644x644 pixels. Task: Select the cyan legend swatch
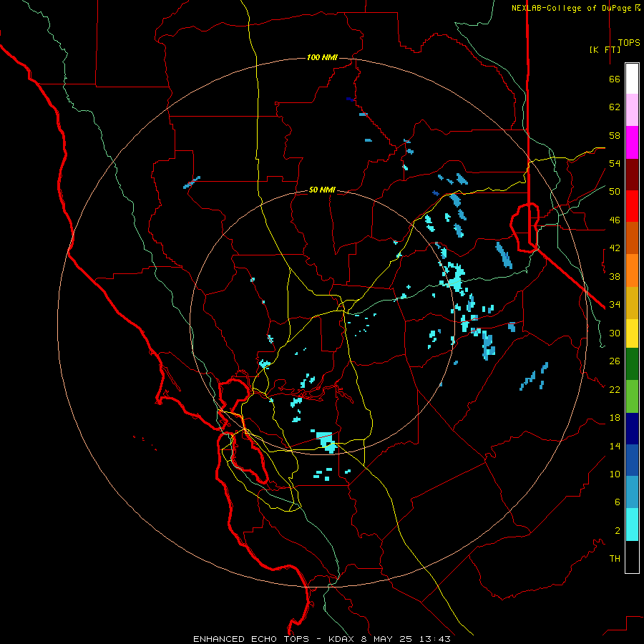(x=632, y=525)
